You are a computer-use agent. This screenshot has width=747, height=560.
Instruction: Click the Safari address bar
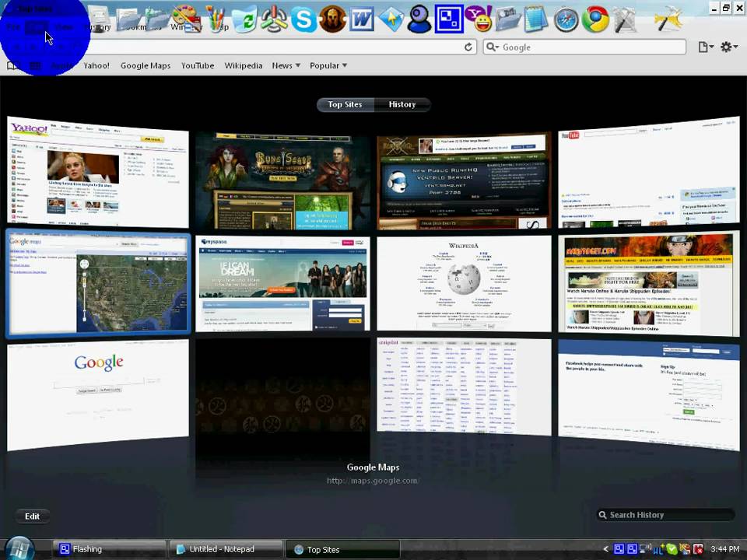(x=276, y=47)
